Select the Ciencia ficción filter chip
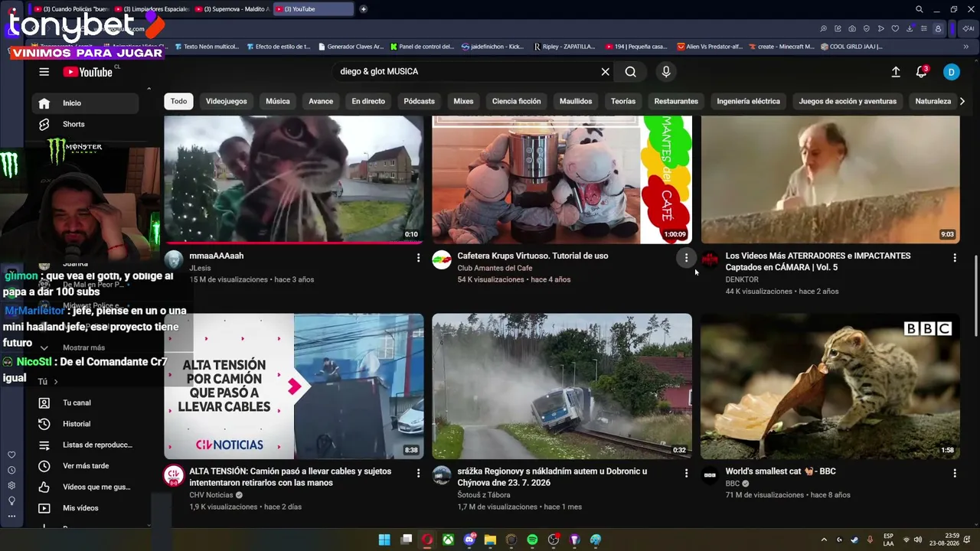The image size is (980, 551). pos(516,101)
